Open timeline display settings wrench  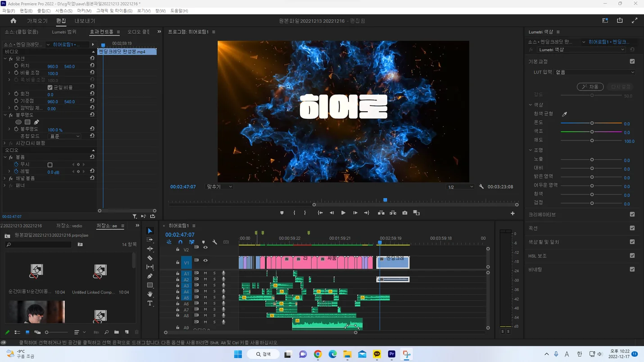[215, 242]
